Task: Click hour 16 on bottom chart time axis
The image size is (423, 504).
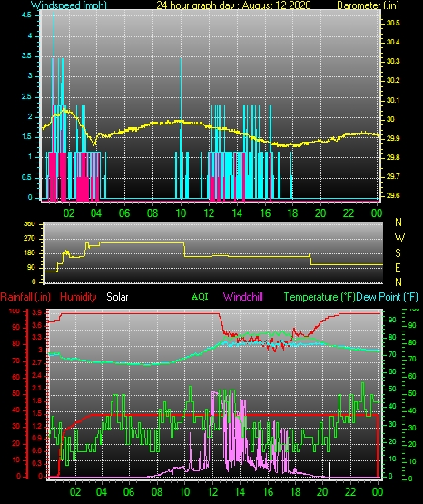Action: 268,492
